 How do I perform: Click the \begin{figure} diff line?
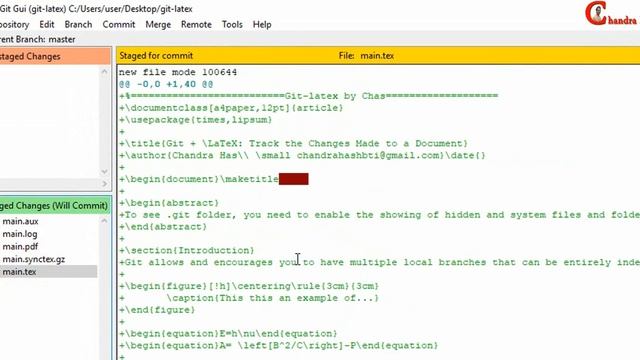click(249, 286)
